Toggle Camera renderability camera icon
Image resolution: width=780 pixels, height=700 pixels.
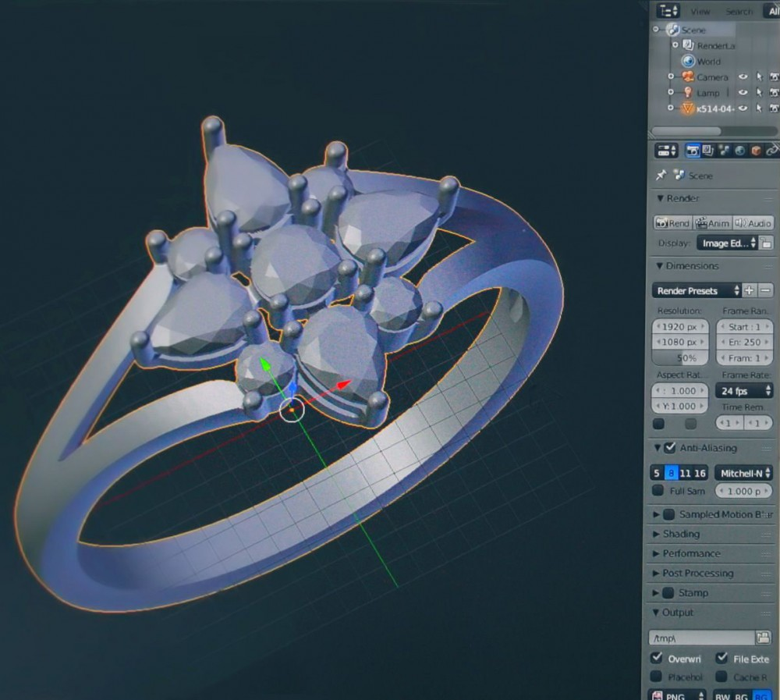pos(774,76)
